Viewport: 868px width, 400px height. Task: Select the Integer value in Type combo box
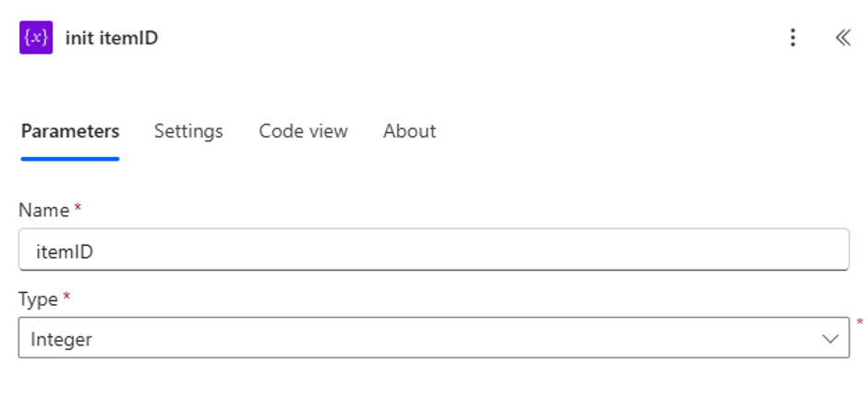pos(62,339)
